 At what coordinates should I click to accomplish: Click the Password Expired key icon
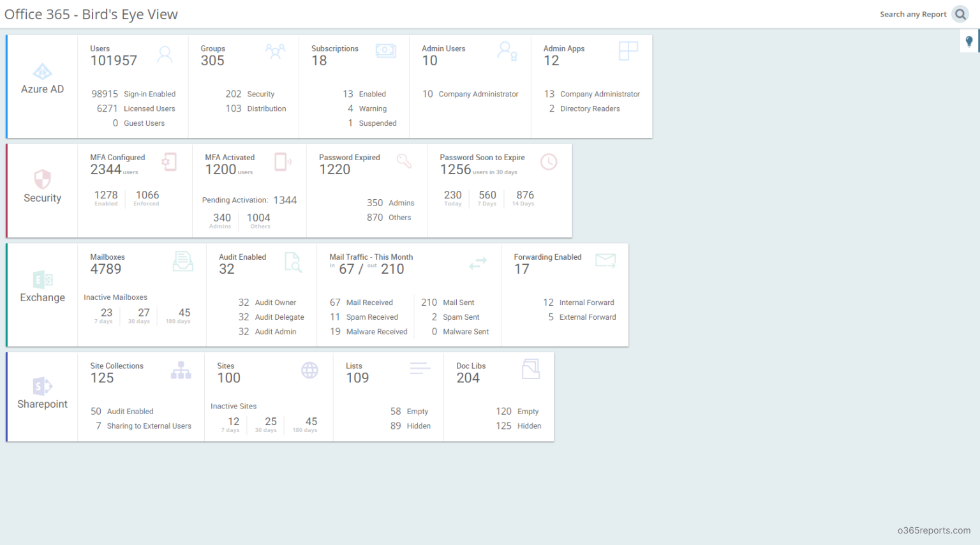tap(404, 161)
